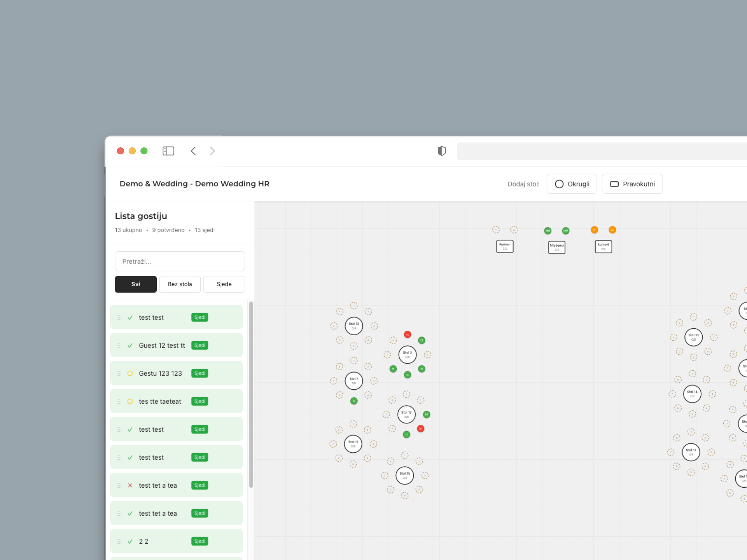Click the Lista gostiju heading

(x=141, y=216)
